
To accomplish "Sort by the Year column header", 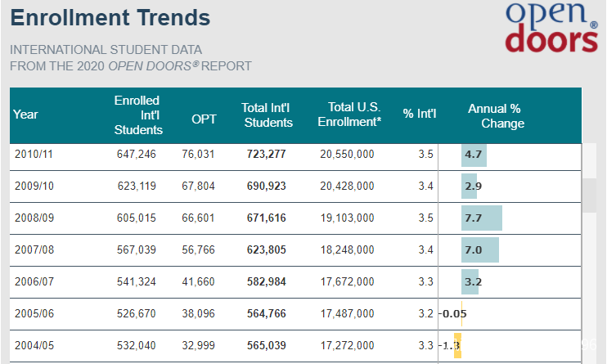I will point(26,115).
